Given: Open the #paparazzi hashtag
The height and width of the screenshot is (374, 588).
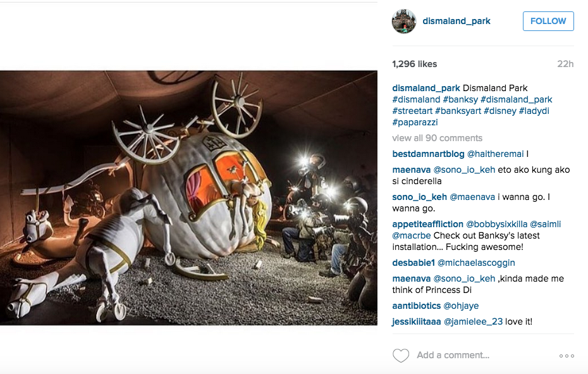Looking at the screenshot, I should (x=415, y=122).
